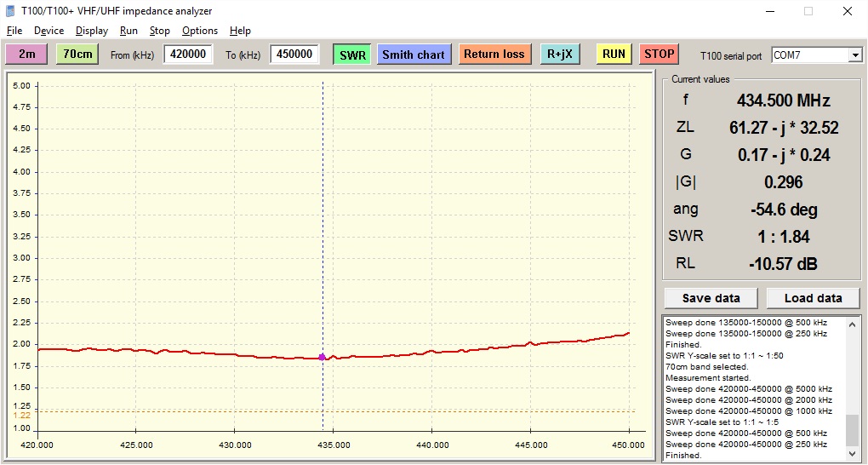This screenshot has height=465, width=868.
Task: Open the Device menu
Action: point(49,31)
